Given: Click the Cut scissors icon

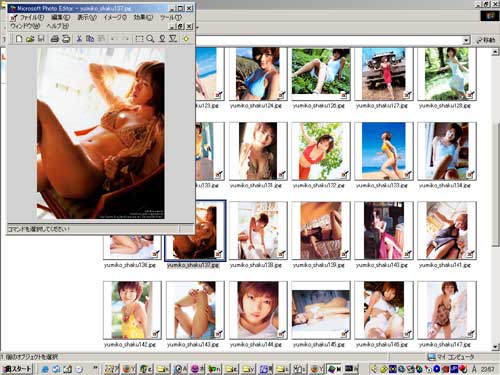Looking at the screenshot, I should click(x=79, y=39).
